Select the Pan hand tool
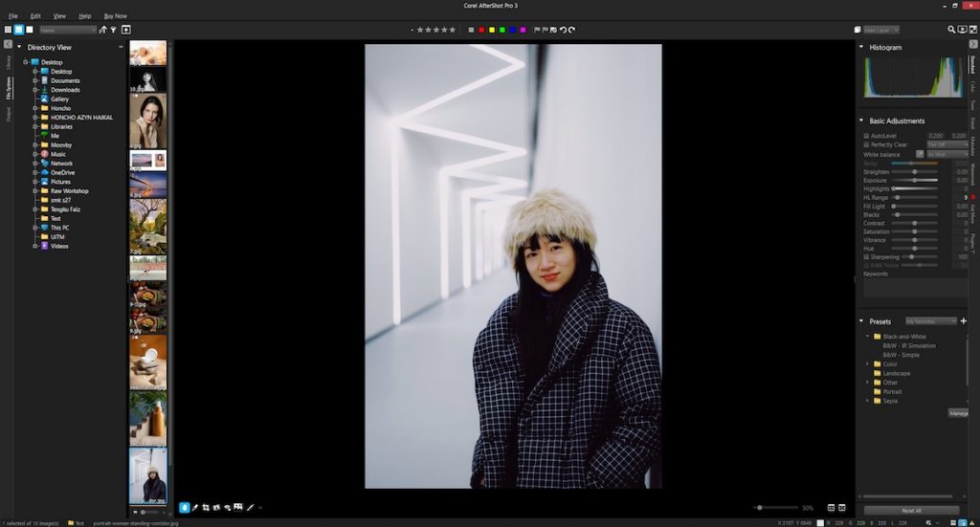 point(185,507)
